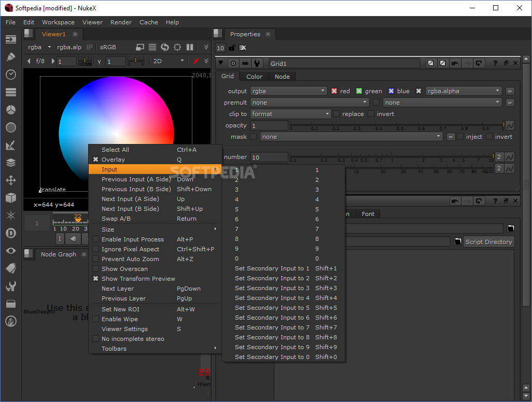Click the Grid1 node name field
Viewport: 532px width, 402px height.
point(344,63)
